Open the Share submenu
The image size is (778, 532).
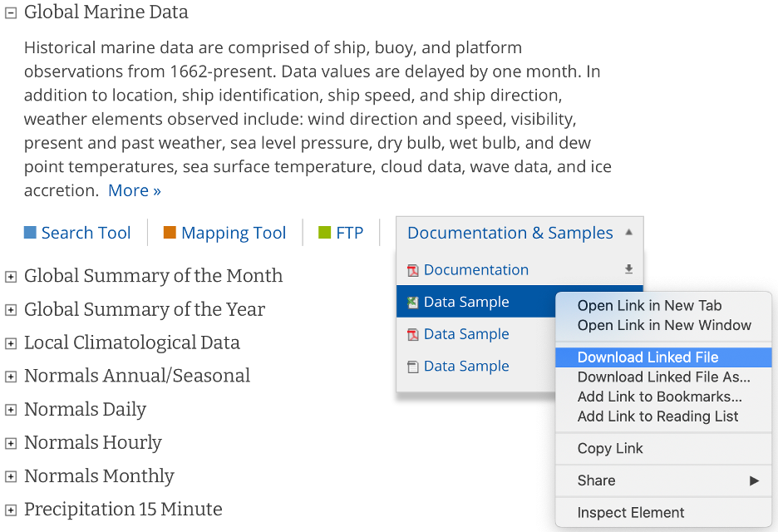(663, 480)
